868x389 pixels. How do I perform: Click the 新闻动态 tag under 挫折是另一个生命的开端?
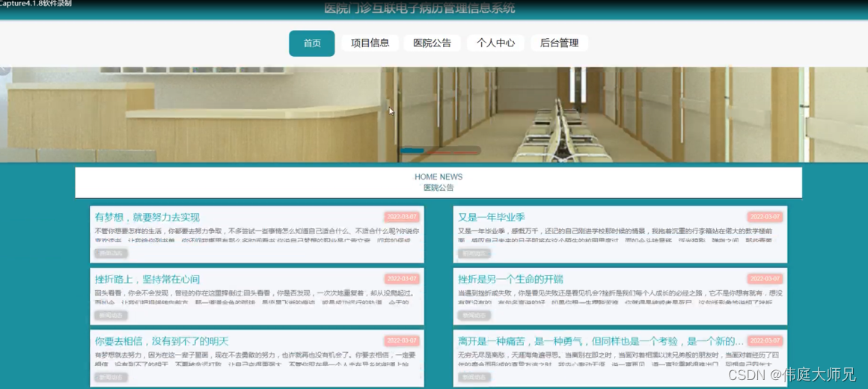click(474, 316)
